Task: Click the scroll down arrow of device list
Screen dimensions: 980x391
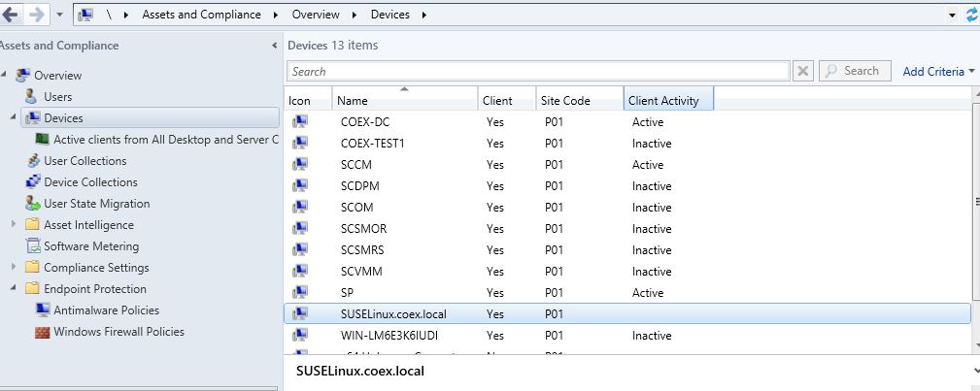Action: point(976,344)
